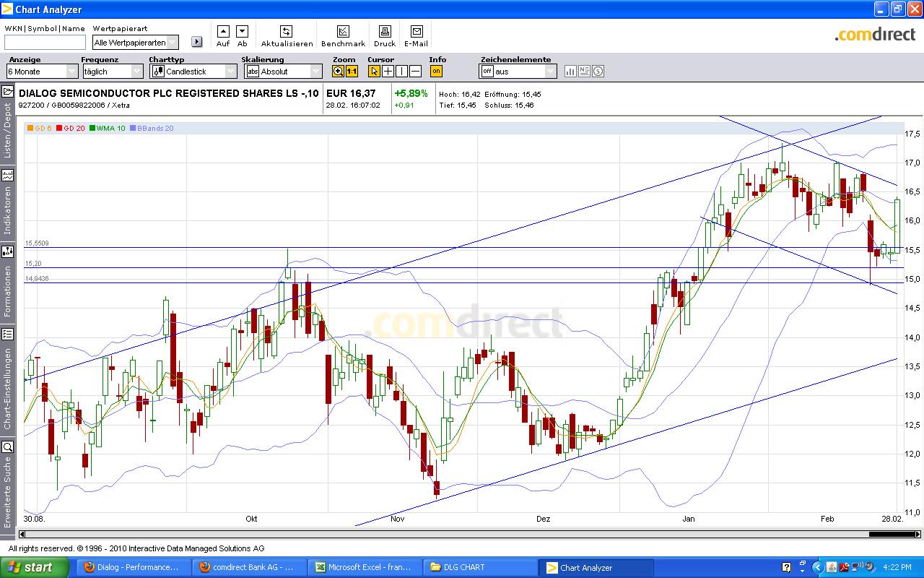The width and height of the screenshot is (924, 578).
Task: Open the Skalierung Absolut dropdown
Action: (284, 72)
